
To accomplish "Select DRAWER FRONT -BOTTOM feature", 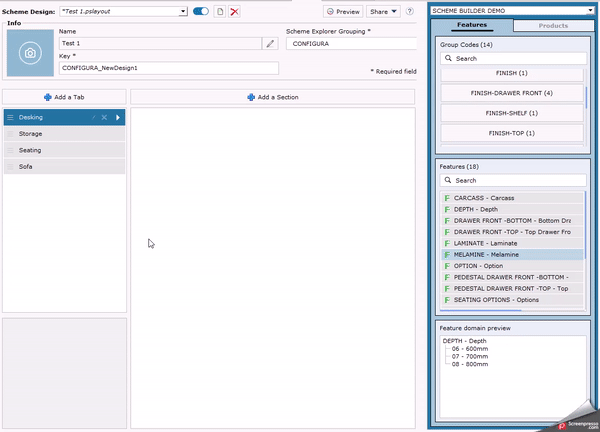I will [512, 221].
